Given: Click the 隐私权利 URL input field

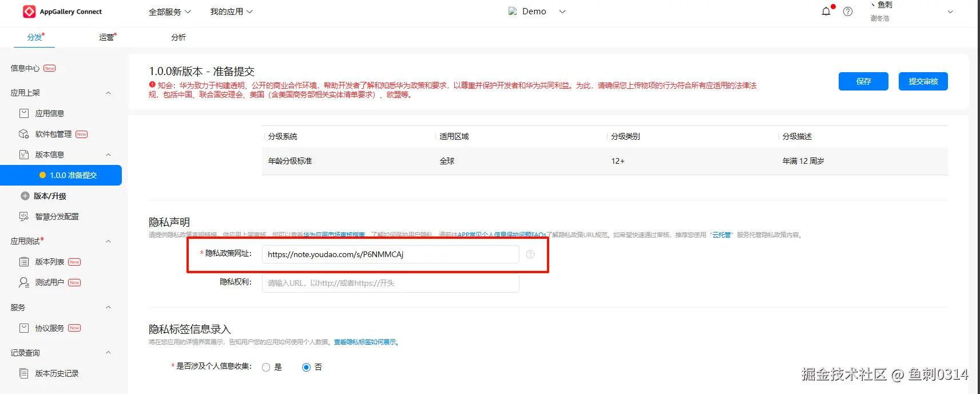Looking at the screenshot, I should [391, 283].
